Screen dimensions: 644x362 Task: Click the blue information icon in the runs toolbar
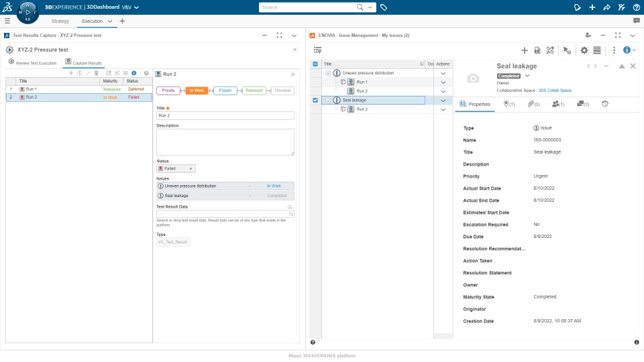pos(134,73)
